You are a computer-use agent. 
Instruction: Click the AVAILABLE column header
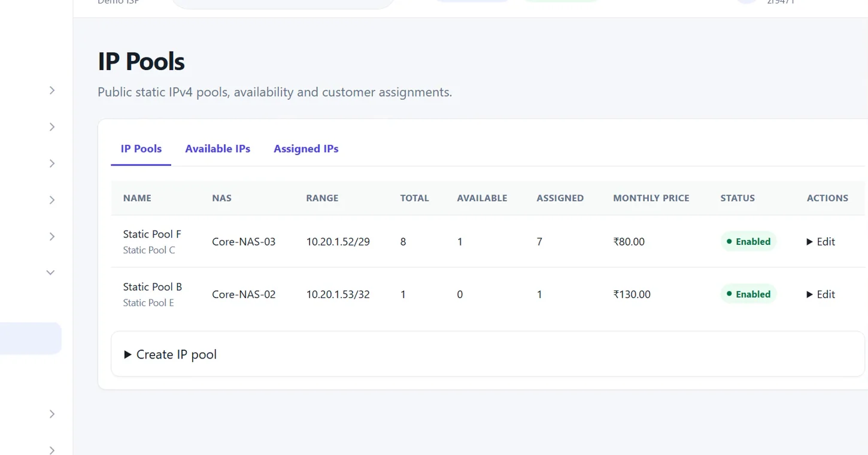(482, 198)
